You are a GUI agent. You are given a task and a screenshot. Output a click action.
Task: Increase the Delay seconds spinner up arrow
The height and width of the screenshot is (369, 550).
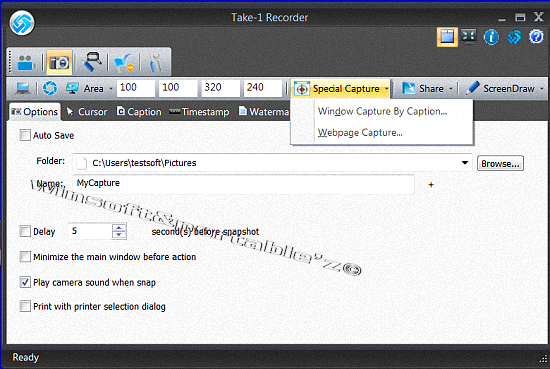tap(119, 227)
